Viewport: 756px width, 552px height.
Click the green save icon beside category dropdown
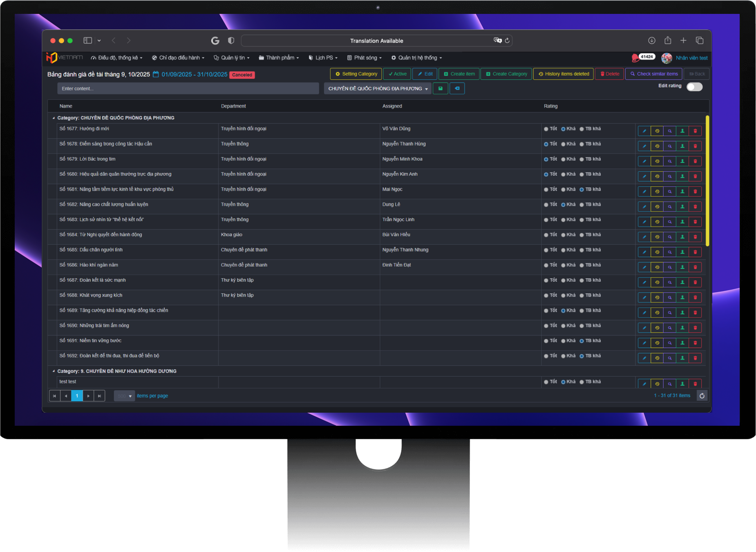tap(440, 89)
